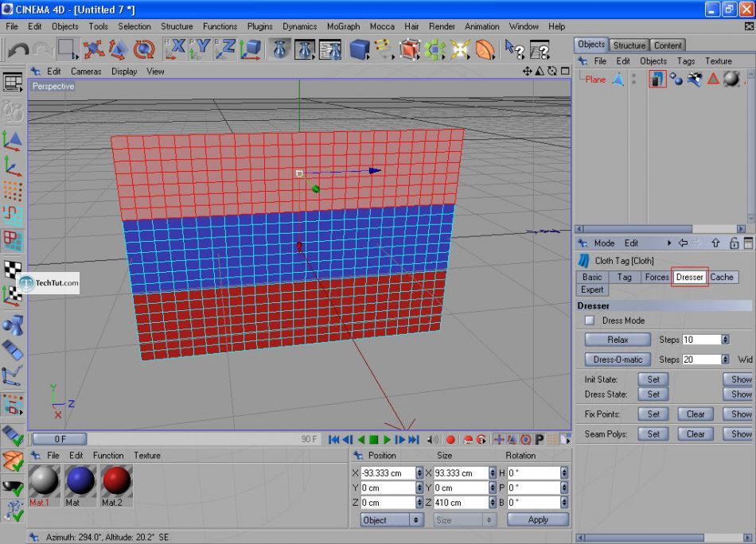
Task: Select blue Mat material sphere
Action: [80, 481]
